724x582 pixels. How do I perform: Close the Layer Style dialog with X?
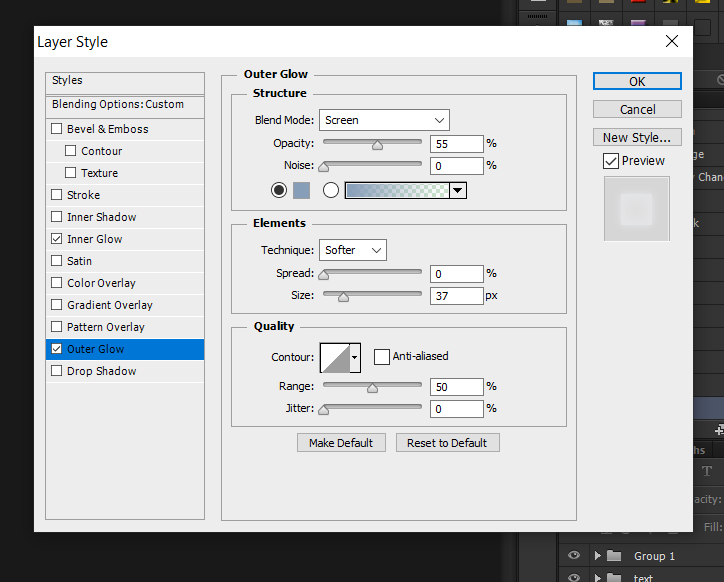coord(672,41)
